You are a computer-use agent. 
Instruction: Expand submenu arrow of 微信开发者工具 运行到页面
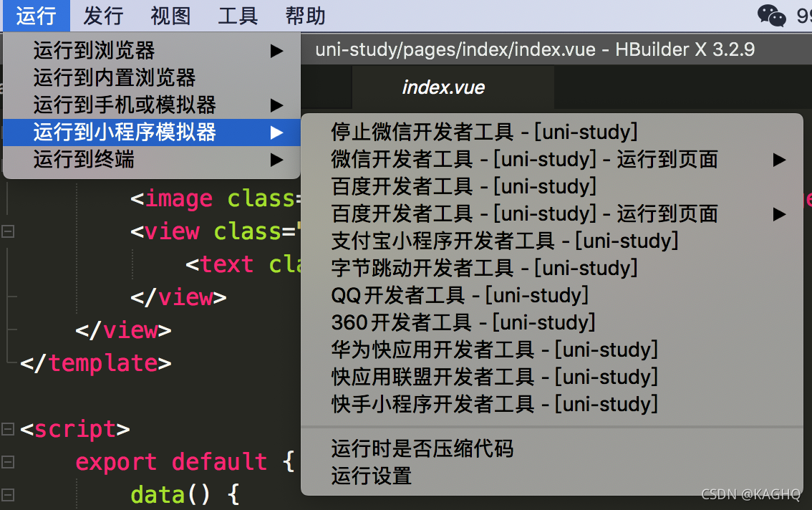779,160
